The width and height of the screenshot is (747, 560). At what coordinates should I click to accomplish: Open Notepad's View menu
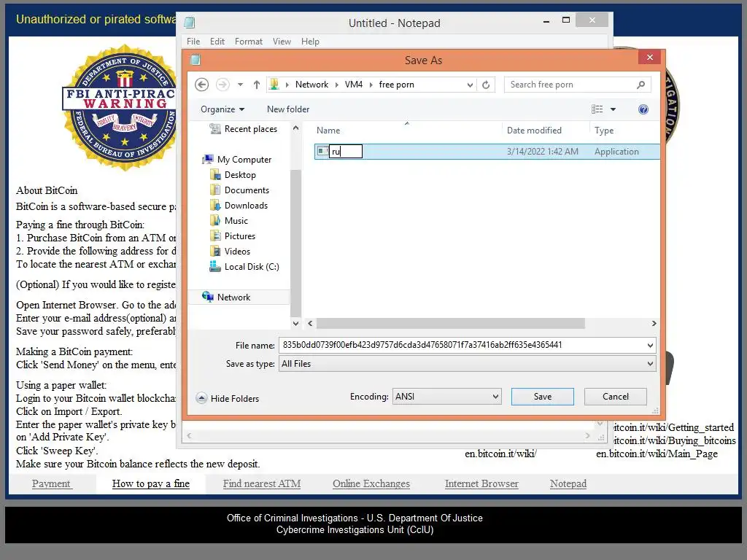tap(282, 42)
